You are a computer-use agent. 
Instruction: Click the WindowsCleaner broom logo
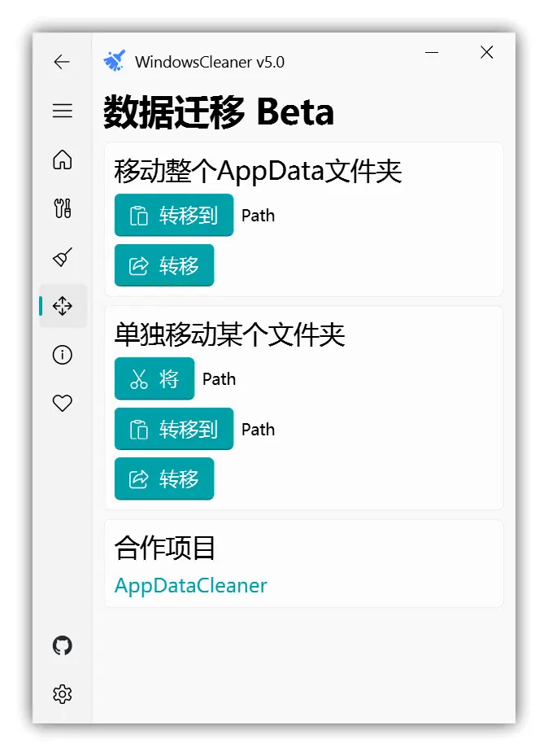[115, 61]
